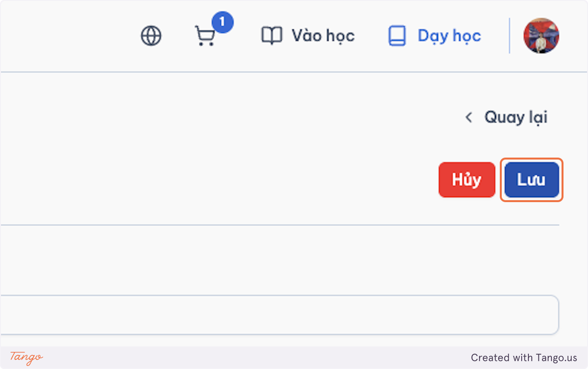Click the orange Tango logo
This screenshot has width=588, height=369.
[x=26, y=357]
